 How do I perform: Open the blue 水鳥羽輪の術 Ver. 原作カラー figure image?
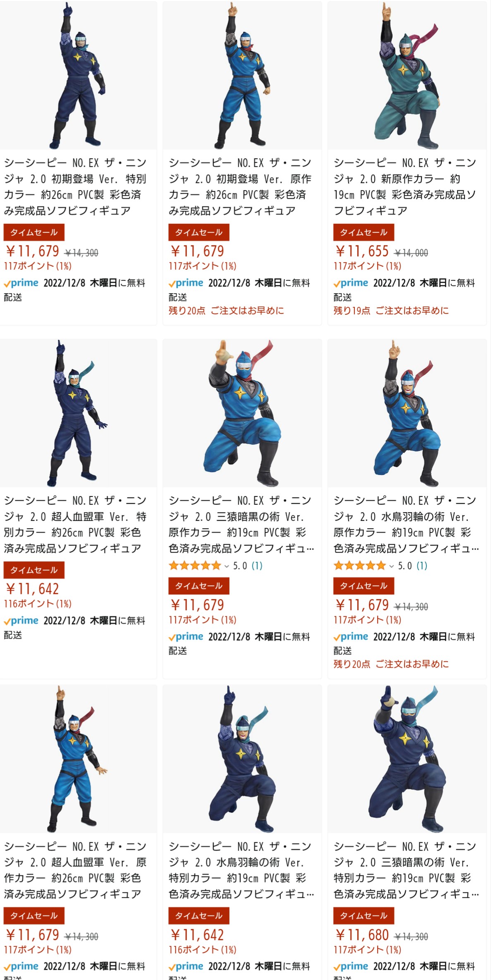click(407, 413)
